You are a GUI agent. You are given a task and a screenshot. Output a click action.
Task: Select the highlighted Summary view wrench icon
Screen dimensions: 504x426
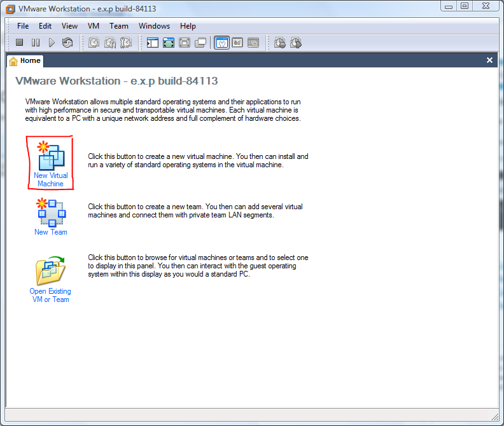click(x=222, y=43)
